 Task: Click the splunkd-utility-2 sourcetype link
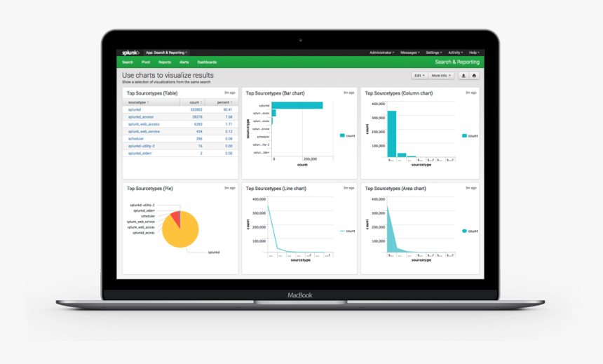[x=141, y=146]
